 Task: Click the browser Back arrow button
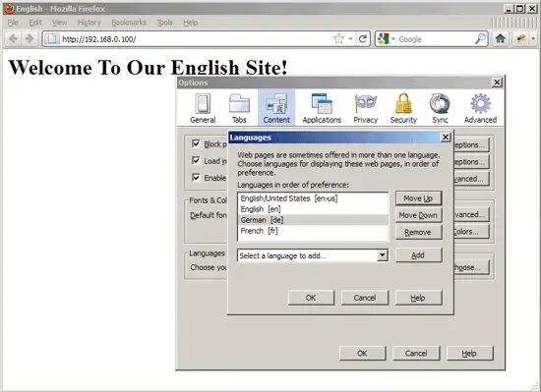point(13,38)
